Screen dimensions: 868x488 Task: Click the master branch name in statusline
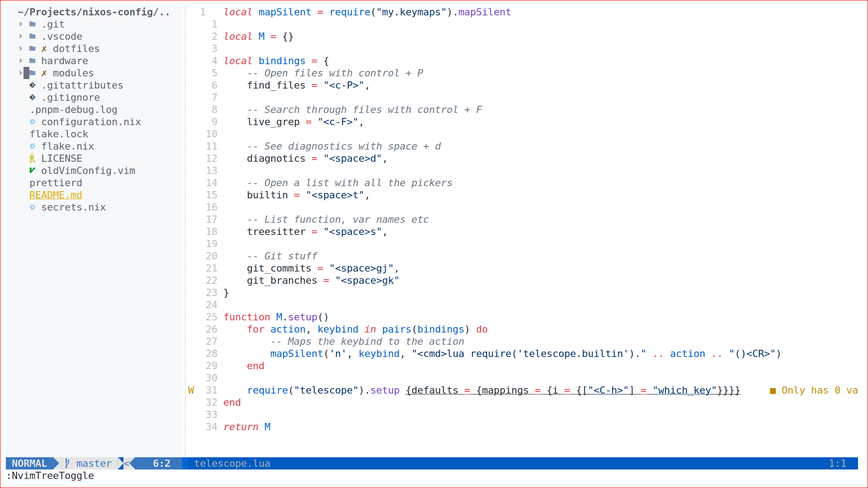coord(94,463)
